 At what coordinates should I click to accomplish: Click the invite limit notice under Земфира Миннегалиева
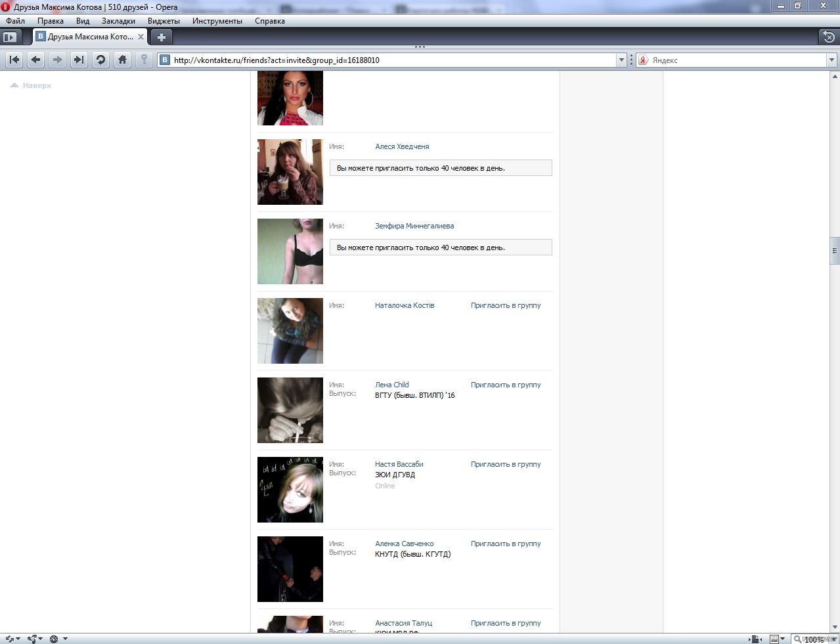pyautogui.click(x=441, y=247)
